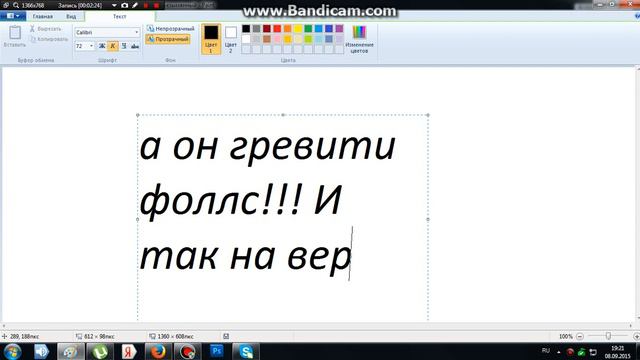
Task: Pick the green color swatch in top row
Action: pos(308,29)
